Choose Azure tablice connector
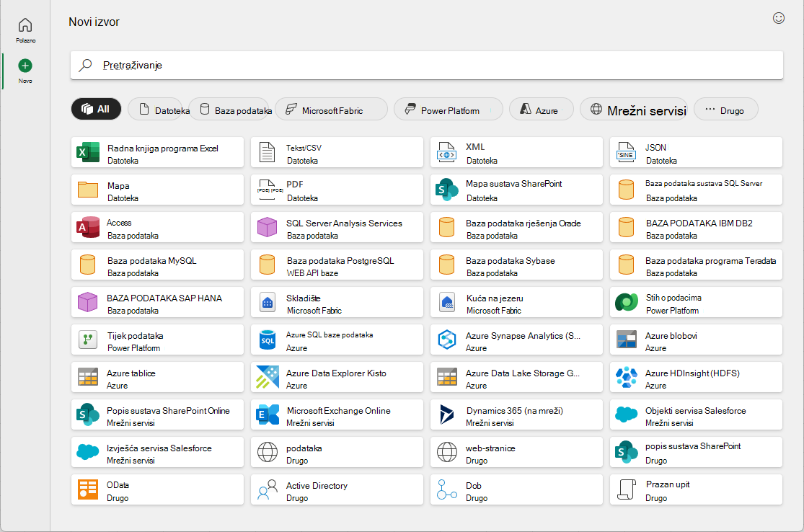Image resolution: width=804 pixels, height=532 pixels. coord(157,377)
